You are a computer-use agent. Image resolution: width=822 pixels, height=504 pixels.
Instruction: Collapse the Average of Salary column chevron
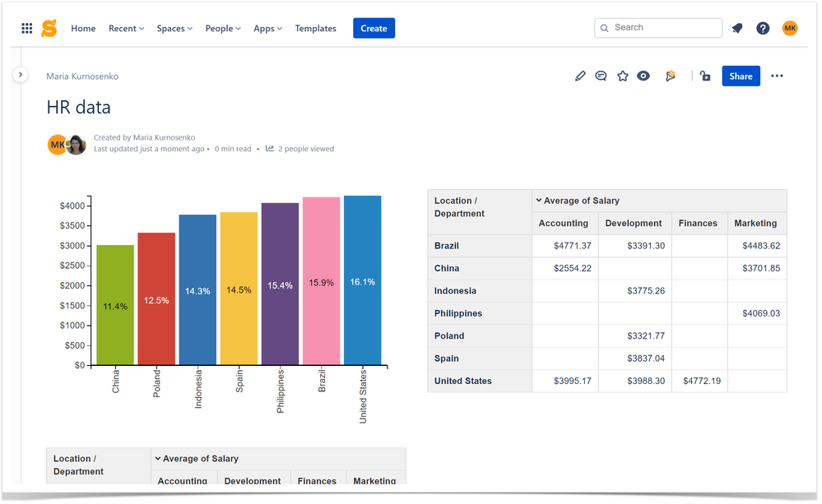(x=537, y=200)
